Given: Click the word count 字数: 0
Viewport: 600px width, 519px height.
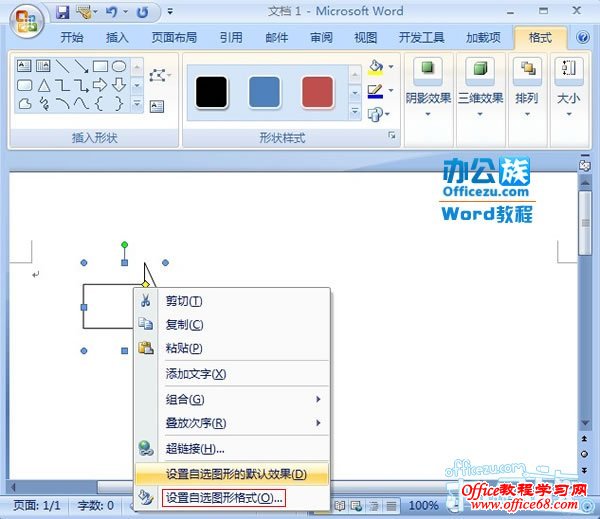Looking at the screenshot, I should pos(96,506).
